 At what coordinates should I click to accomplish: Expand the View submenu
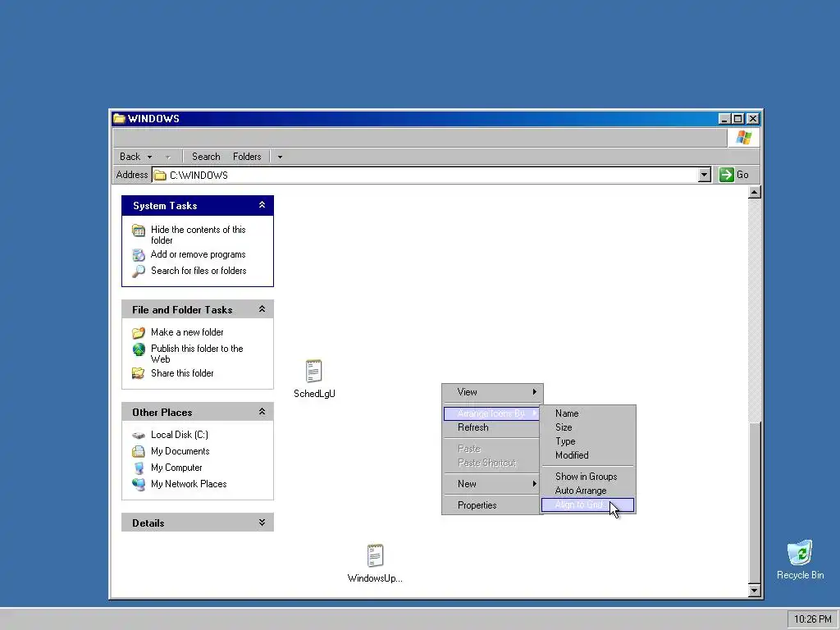click(493, 392)
